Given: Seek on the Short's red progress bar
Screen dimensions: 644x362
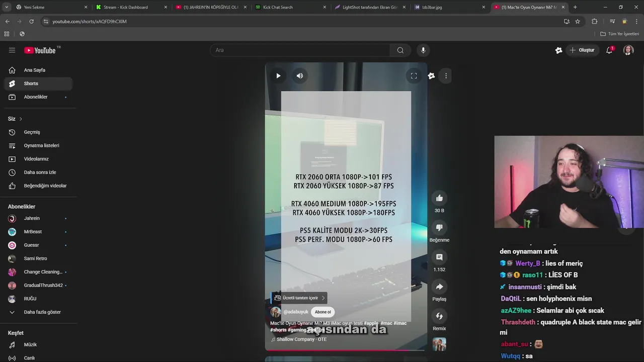Looking at the screenshot, I should click(346, 350).
